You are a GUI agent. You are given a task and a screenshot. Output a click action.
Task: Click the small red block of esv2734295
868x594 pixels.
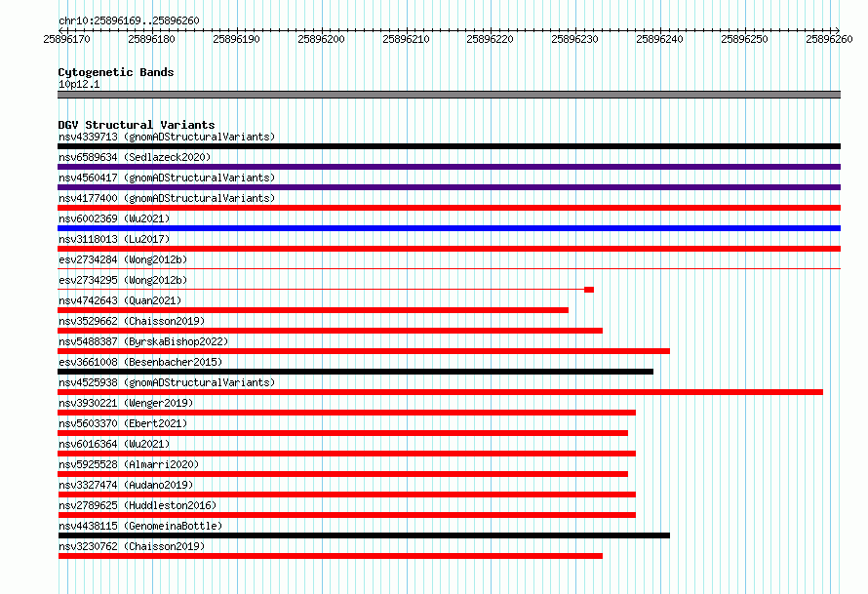589,290
